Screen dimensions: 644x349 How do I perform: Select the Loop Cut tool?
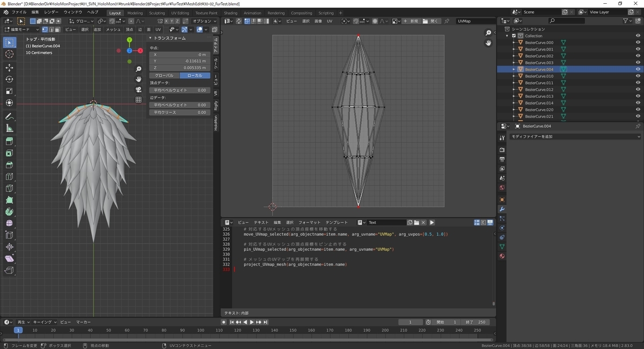9,177
